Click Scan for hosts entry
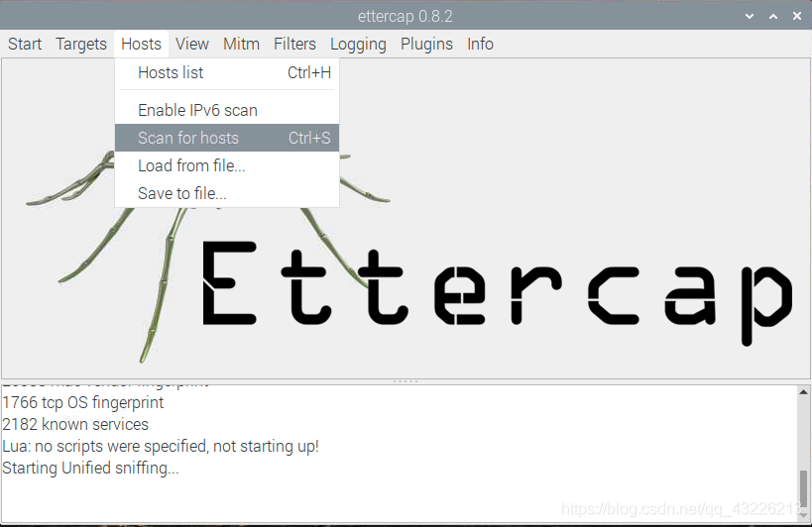 coord(227,138)
